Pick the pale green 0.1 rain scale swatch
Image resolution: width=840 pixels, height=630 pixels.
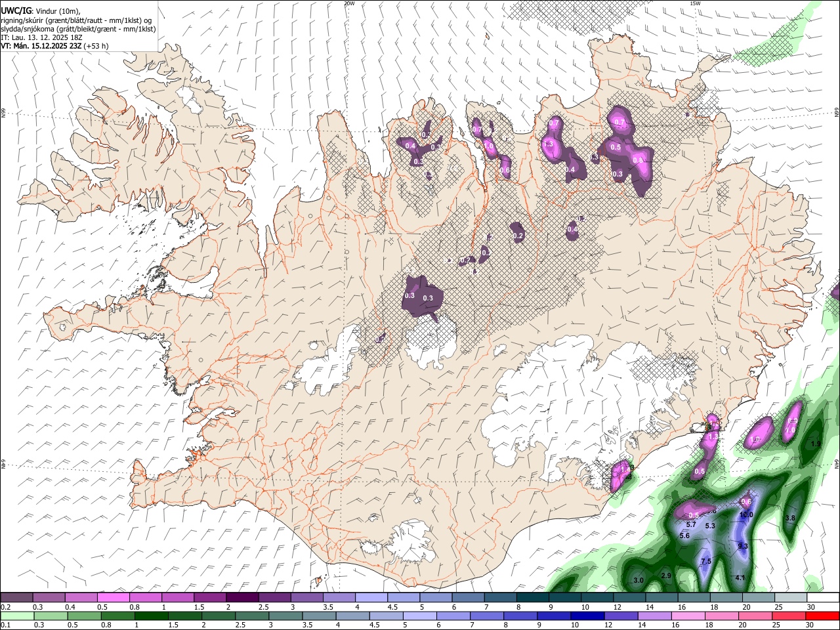[17, 616]
